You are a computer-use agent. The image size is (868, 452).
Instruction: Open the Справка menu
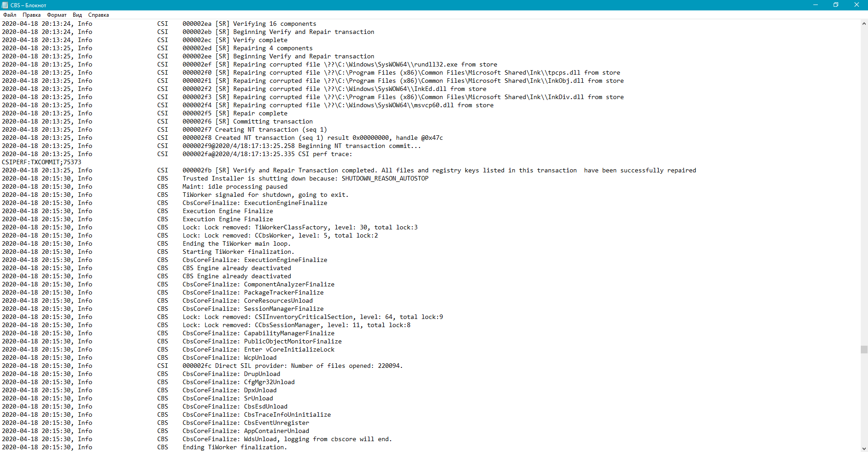(98, 15)
